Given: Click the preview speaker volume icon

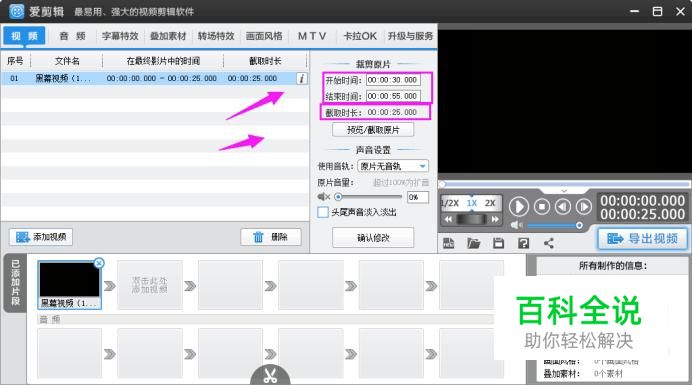Looking at the screenshot, I should click(516, 225).
